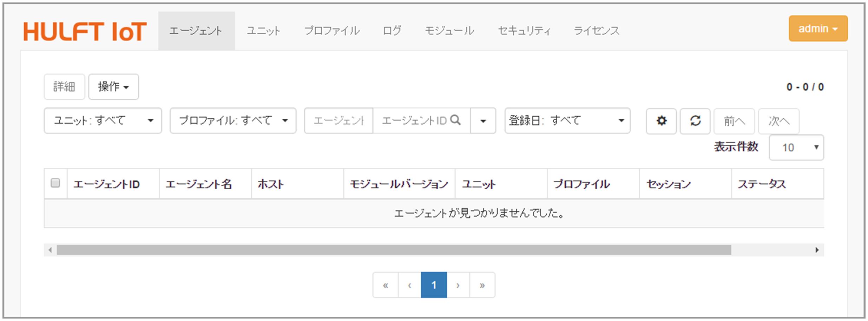The image size is (868, 321).
Task: Open the admin user menu
Action: click(x=818, y=29)
